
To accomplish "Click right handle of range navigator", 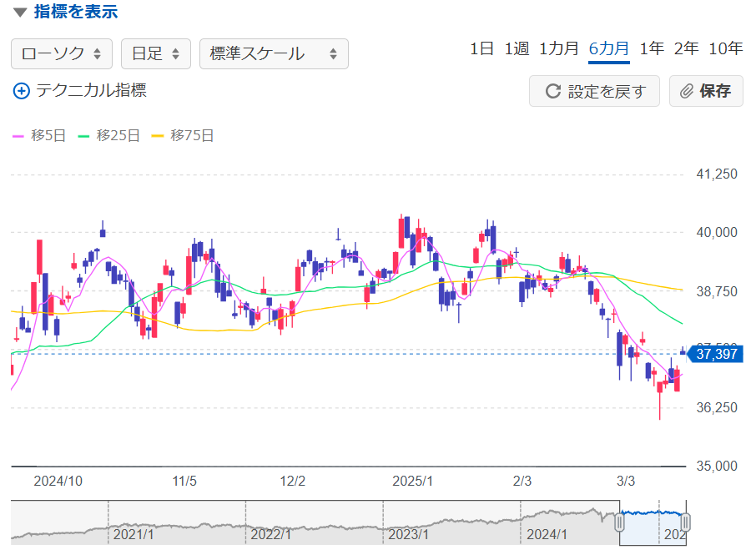I will [x=685, y=523].
